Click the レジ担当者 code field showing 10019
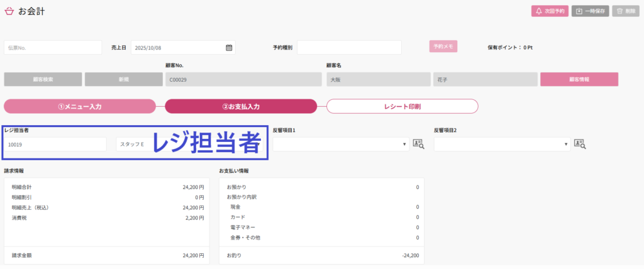This screenshot has width=644, height=269. coord(55,145)
